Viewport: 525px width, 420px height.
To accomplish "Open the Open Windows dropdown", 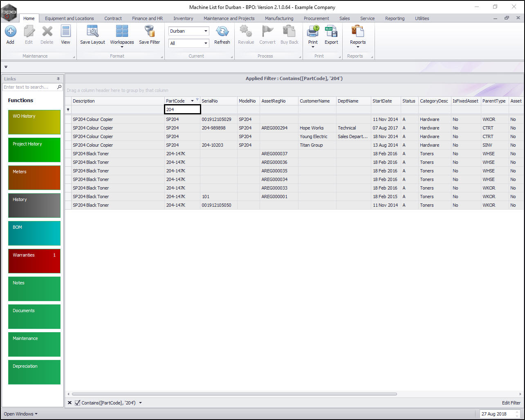I will pyautogui.click(x=20, y=414).
